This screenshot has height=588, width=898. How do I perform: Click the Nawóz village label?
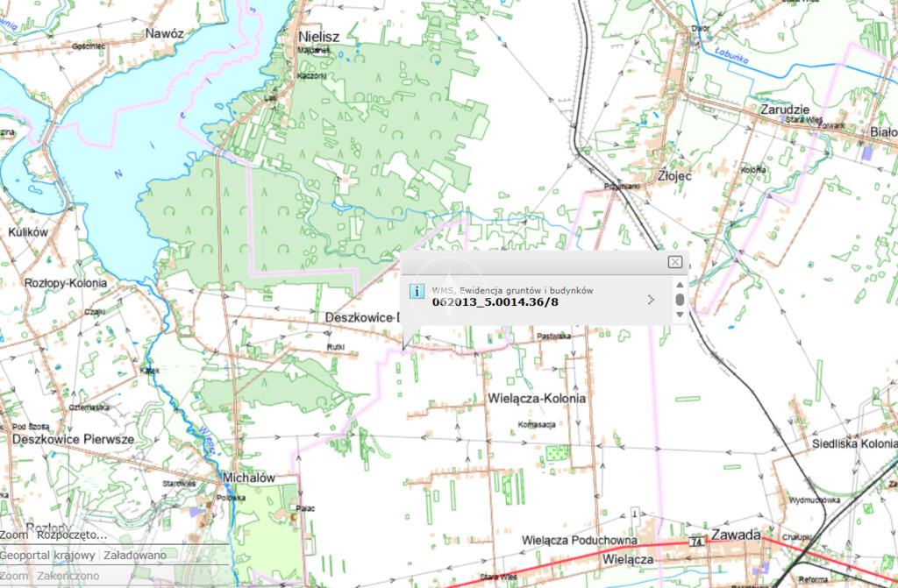click(164, 33)
